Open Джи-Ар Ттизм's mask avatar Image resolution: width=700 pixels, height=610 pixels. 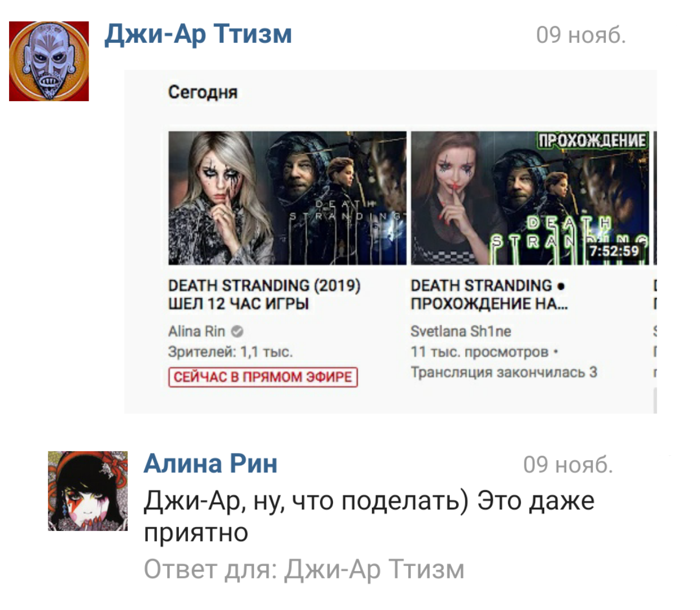tap(49, 62)
